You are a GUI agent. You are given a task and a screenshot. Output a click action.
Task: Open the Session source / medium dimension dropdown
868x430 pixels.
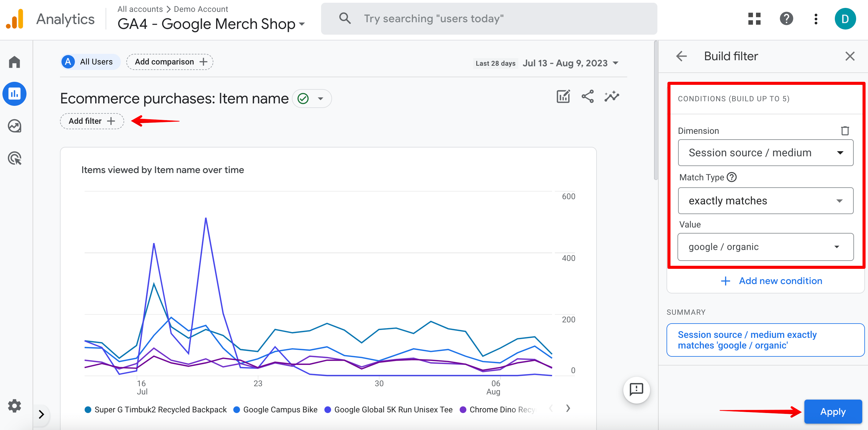765,153
